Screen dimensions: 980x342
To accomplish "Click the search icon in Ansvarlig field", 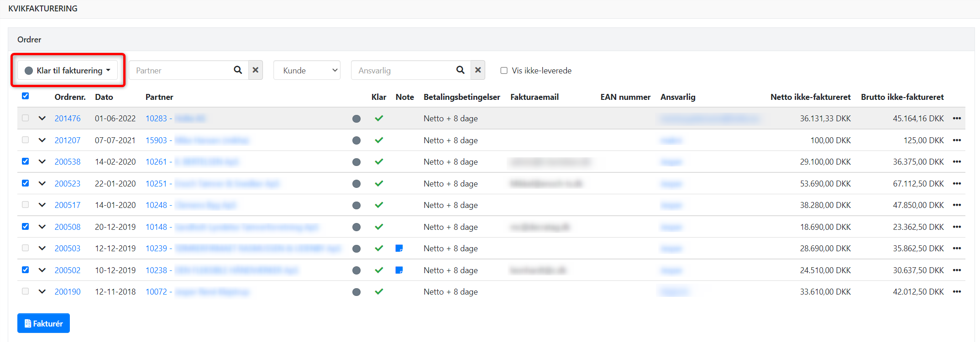I will click(x=460, y=70).
